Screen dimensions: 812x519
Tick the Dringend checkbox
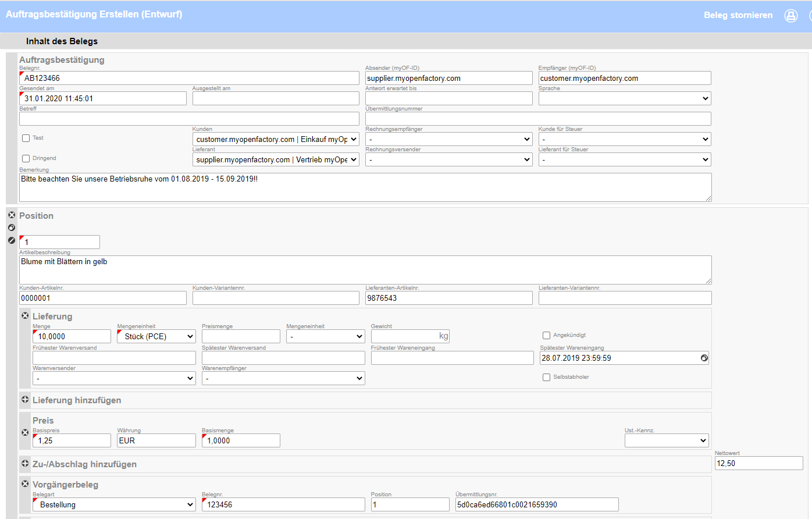26,159
